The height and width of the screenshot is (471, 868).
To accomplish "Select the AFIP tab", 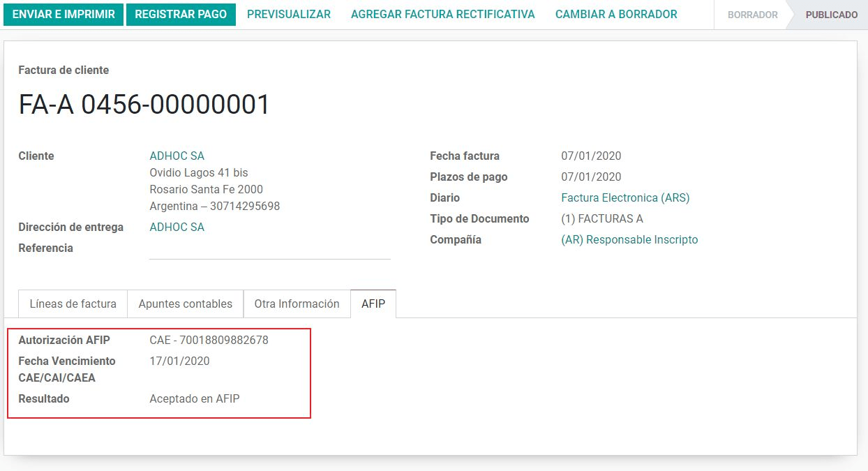I will coord(373,304).
